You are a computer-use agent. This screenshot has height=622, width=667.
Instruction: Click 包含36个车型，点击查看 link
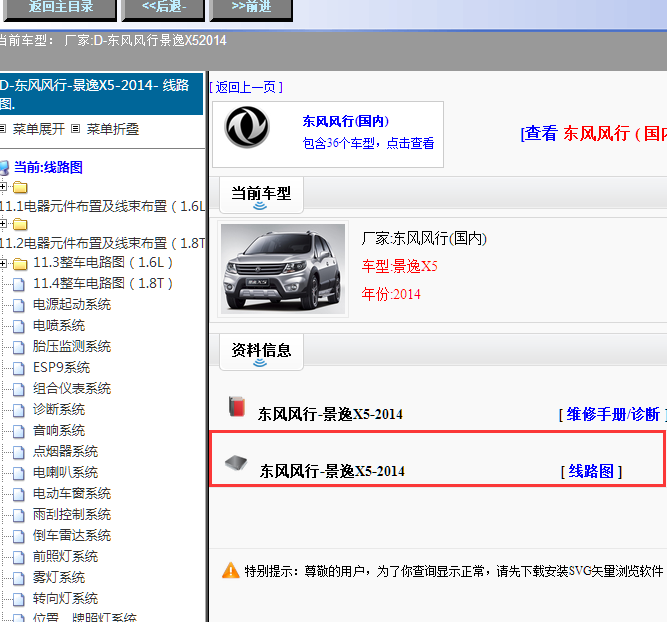368,143
